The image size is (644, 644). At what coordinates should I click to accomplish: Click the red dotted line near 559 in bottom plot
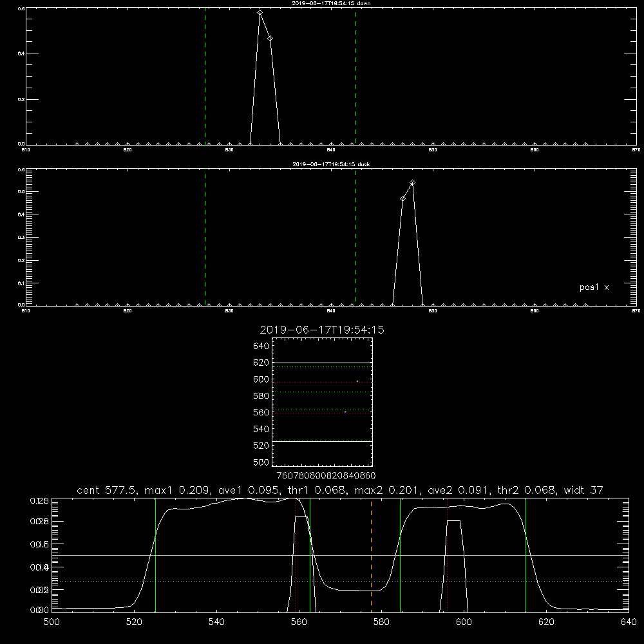(x=296, y=555)
